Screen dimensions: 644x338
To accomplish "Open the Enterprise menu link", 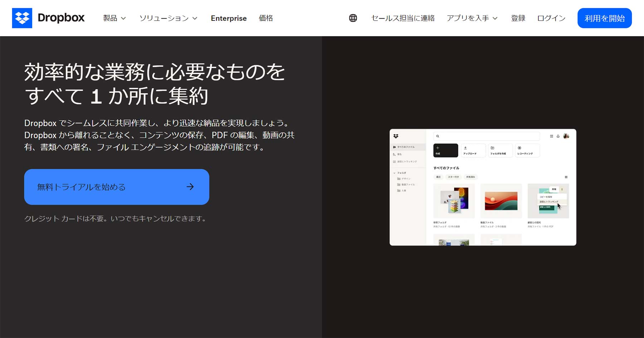I will [x=229, y=18].
